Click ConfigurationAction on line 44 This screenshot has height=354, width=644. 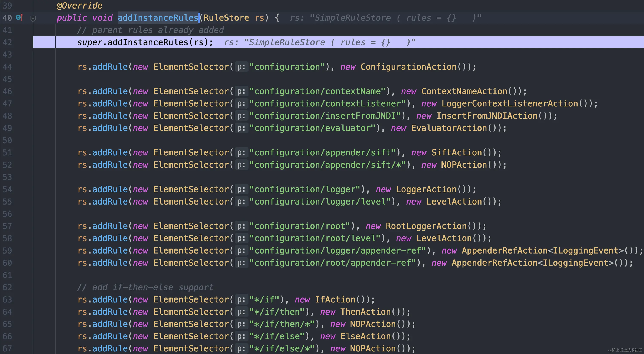point(408,67)
